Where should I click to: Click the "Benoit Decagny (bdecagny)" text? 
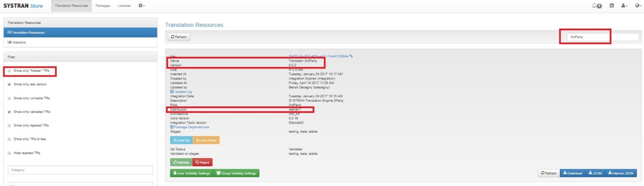(309, 87)
